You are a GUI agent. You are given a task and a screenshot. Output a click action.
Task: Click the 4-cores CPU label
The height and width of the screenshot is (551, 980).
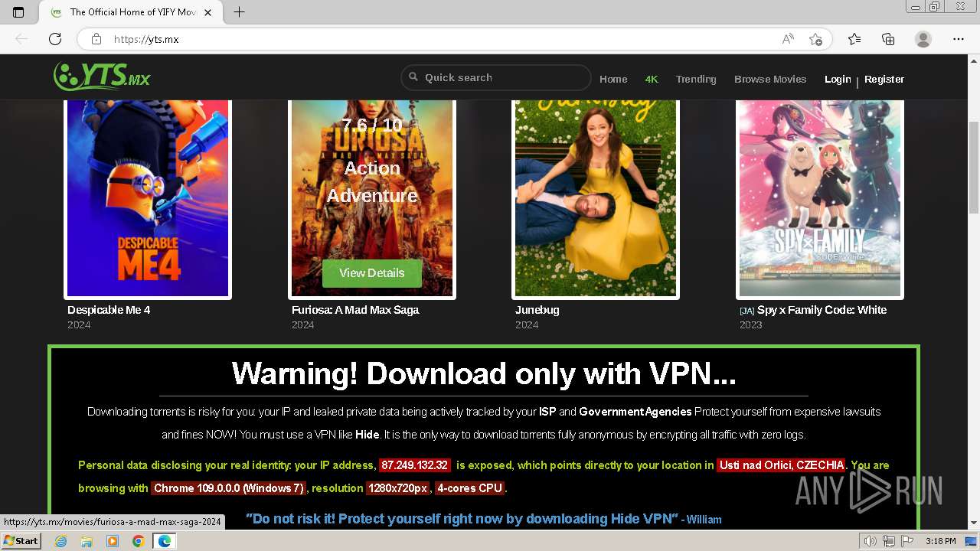[x=470, y=488]
